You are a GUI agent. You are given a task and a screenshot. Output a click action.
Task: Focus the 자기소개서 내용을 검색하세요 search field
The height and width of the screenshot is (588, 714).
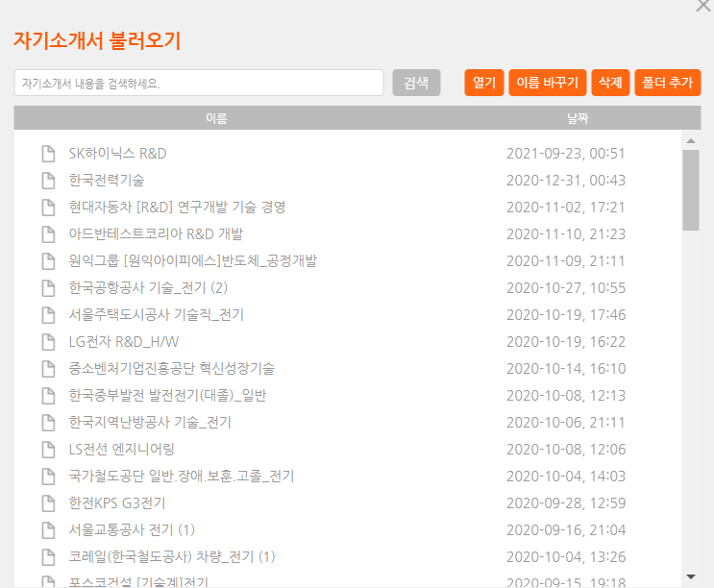point(199,83)
